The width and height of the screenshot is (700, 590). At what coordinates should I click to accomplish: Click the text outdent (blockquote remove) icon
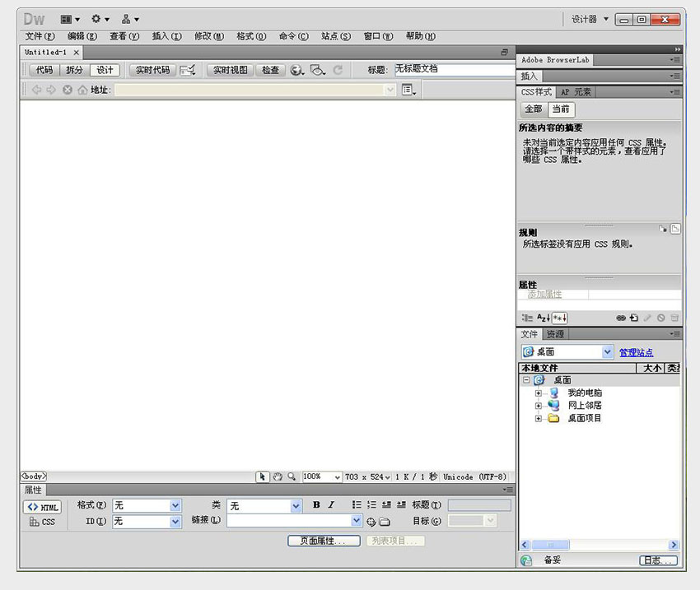pos(386,504)
